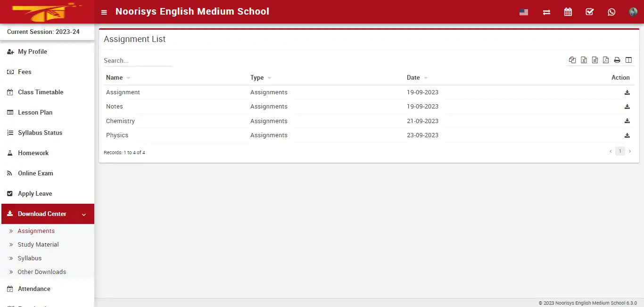Toggle the sidebar with the hamburger icon
Image resolution: width=644 pixels, height=307 pixels.
(104, 12)
